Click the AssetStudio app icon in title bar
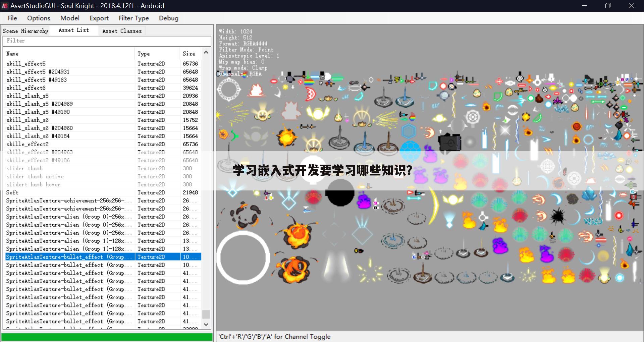Image resolution: width=644 pixels, height=342 pixels. pos(5,6)
